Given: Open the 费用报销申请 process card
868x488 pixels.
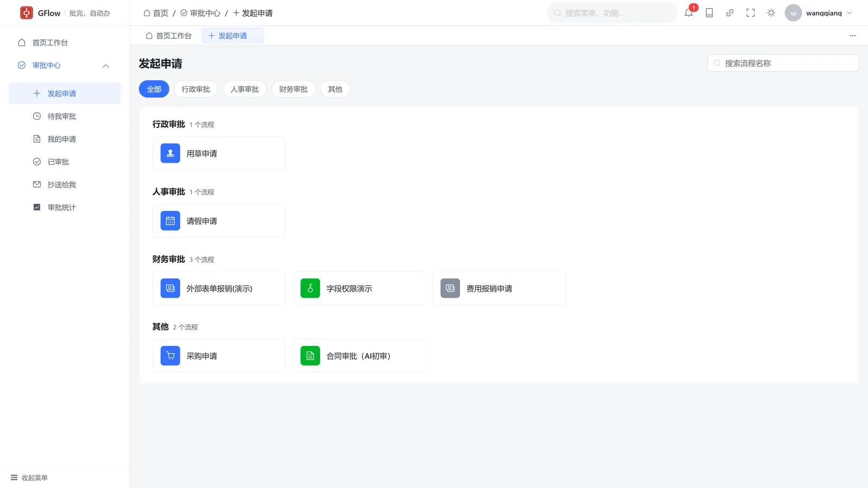Looking at the screenshot, I should click(x=499, y=288).
